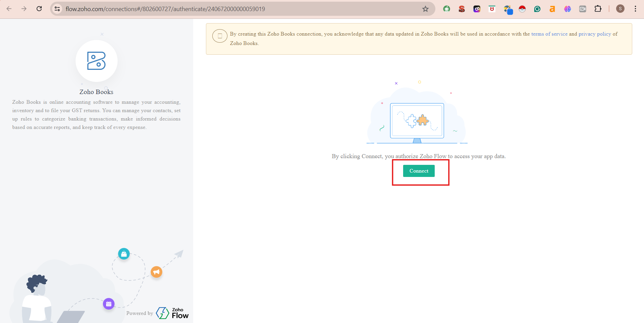Image resolution: width=644 pixels, height=323 pixels.
Task: Click the 'Powered by' text
Action: point(140,313)
